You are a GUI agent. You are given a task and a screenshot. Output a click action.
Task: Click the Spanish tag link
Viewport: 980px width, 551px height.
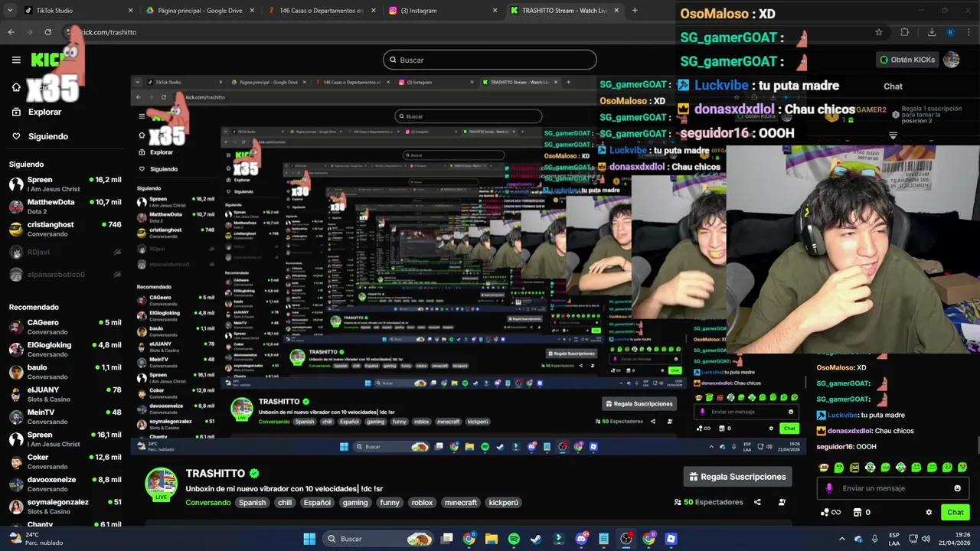[x=252, y=503]
